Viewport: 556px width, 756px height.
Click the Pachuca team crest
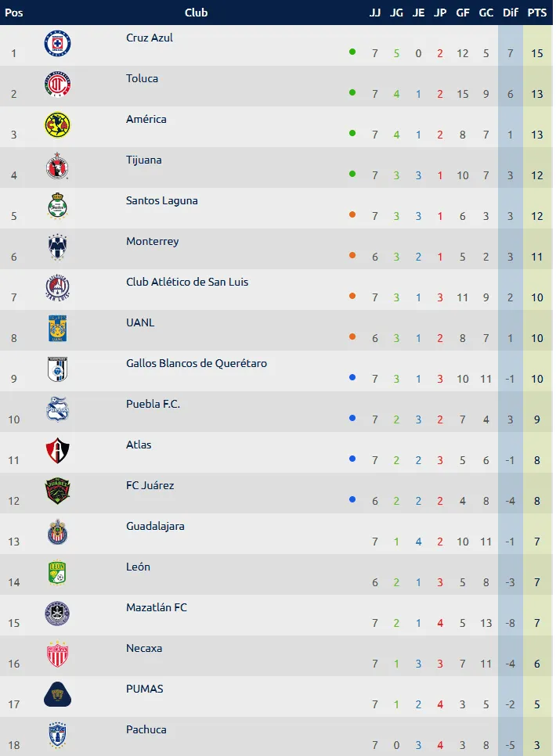pos(57,736)
